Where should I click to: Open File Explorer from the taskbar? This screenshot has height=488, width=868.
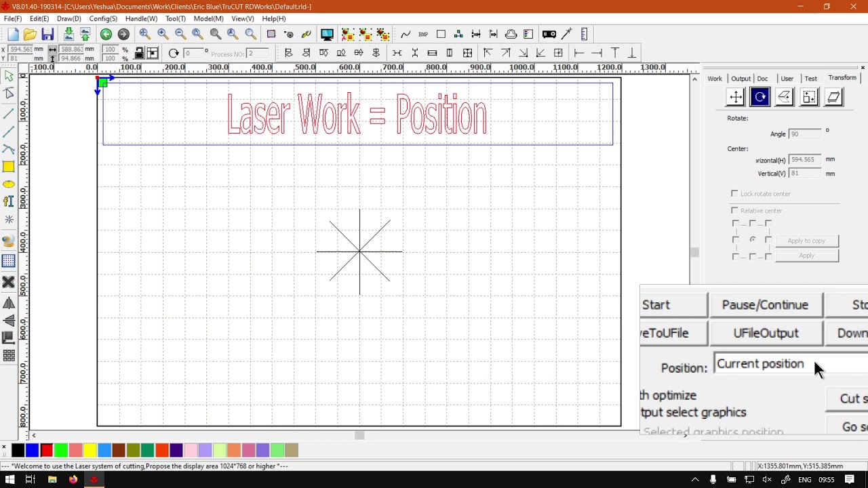[x=52, y=480]
